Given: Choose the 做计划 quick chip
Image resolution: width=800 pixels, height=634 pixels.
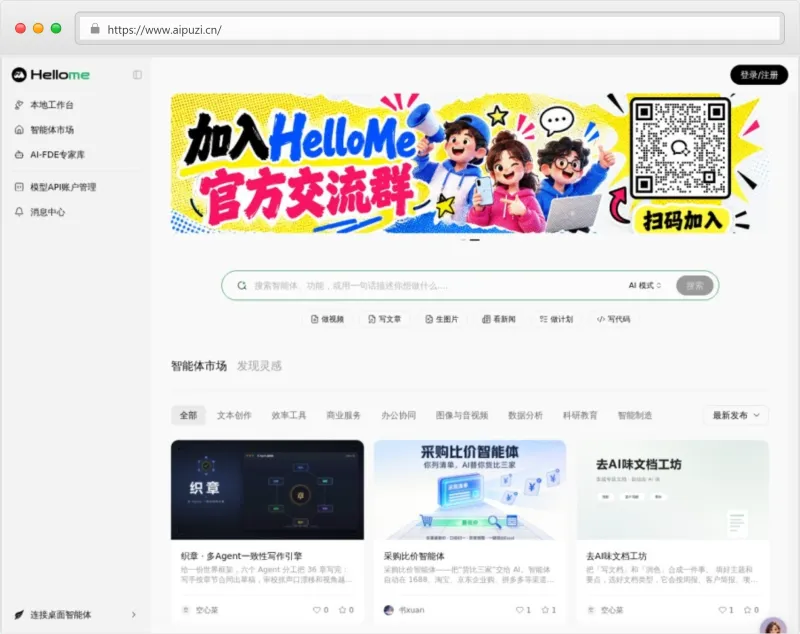Looking at the screenshot, I should 556,319.
